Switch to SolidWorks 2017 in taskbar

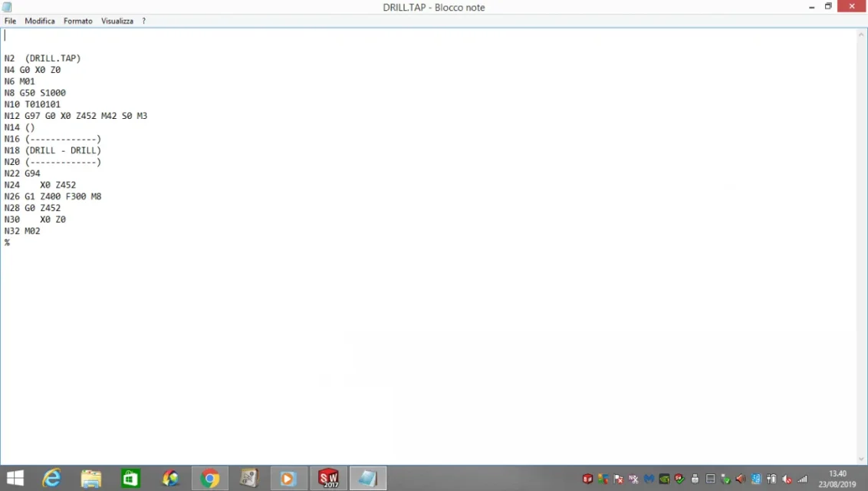(x=329, y=479)
